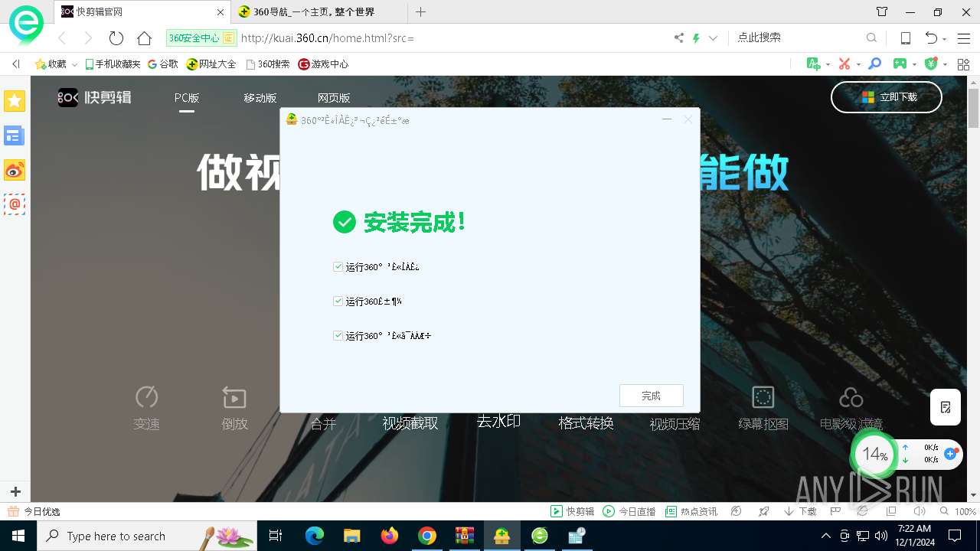980x551 pixels.
Task: Switch to 快剪辑官网 browser tab
Action: point(142,11)
